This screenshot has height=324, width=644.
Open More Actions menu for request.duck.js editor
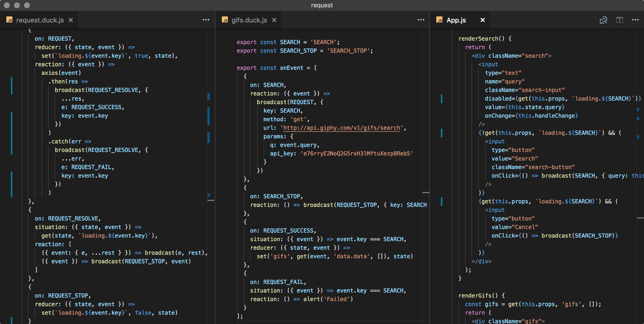(206, 20)
